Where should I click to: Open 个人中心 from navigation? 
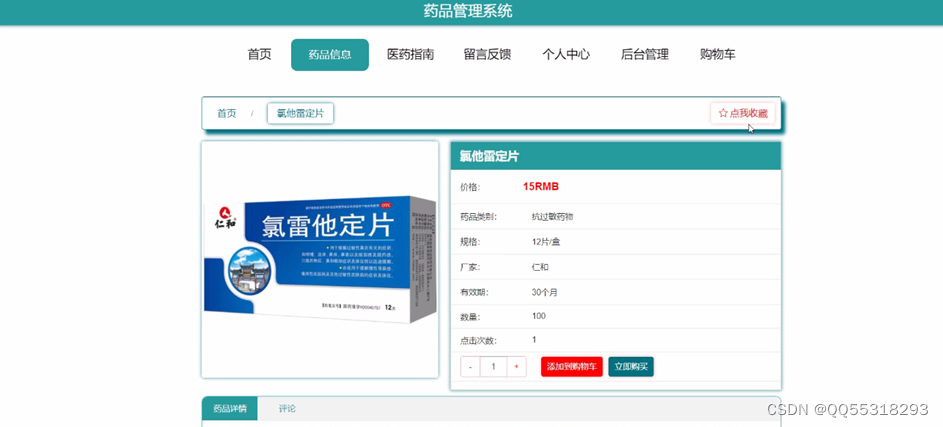pyautogui.click(x=566, y=55)
